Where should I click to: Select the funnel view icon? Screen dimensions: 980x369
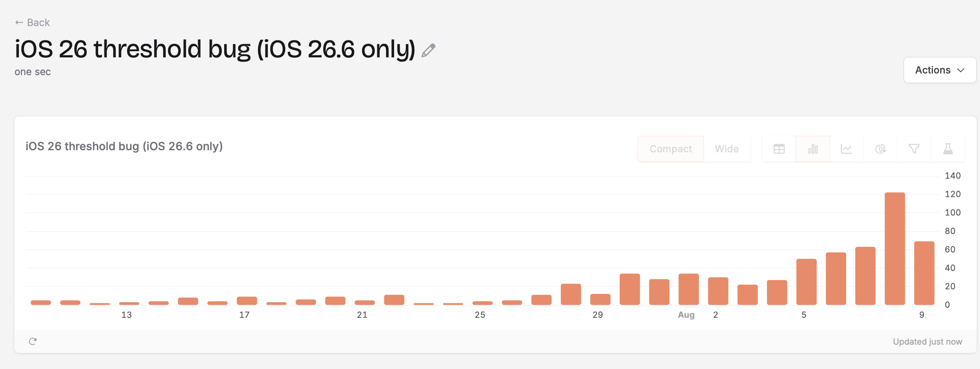coord(914,149)
